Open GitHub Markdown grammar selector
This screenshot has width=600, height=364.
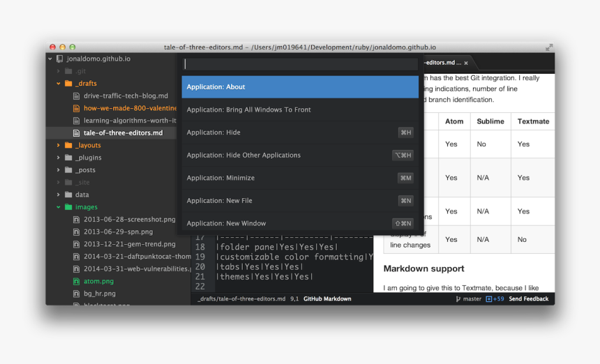pos(327,299)
